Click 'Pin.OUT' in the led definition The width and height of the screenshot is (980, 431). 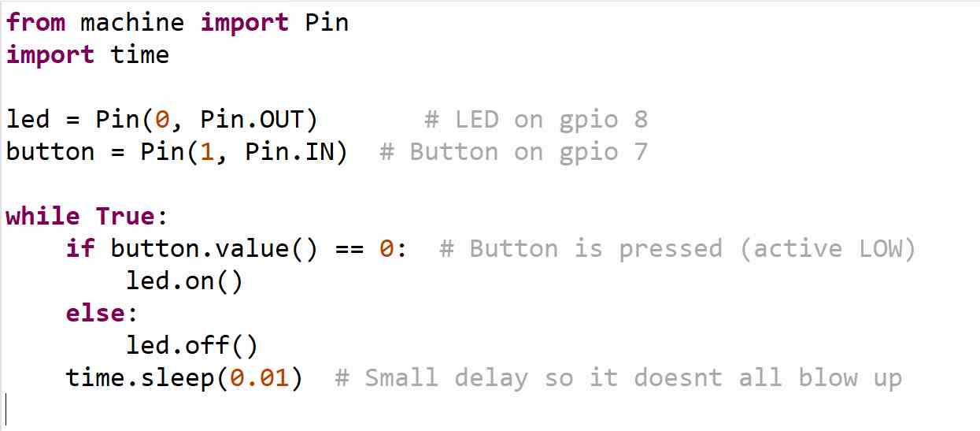[x=259, y=119]
